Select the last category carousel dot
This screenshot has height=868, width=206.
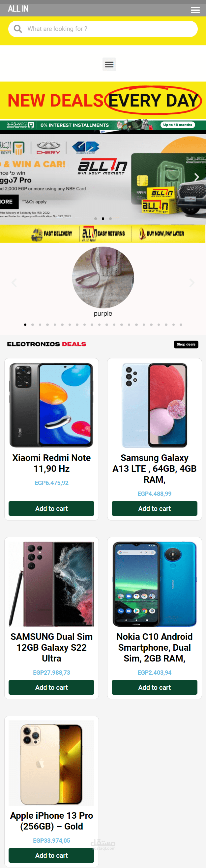pyautogui.click(x=181, y=325)
